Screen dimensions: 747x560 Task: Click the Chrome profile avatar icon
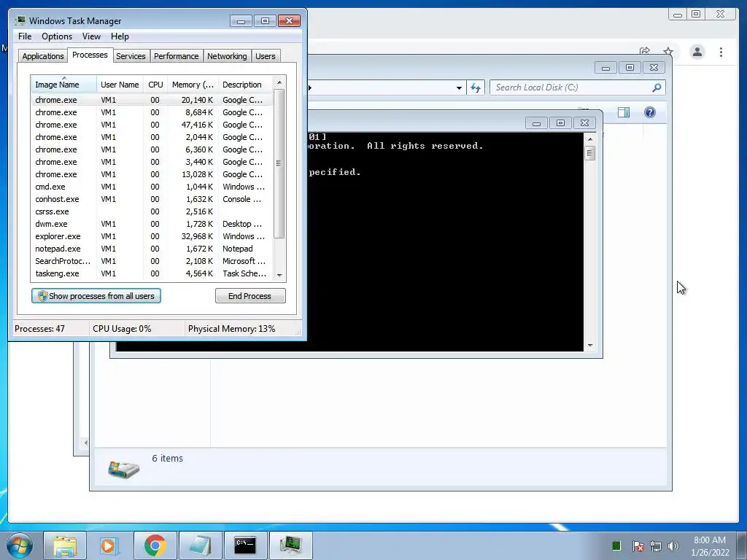[697, 52]
